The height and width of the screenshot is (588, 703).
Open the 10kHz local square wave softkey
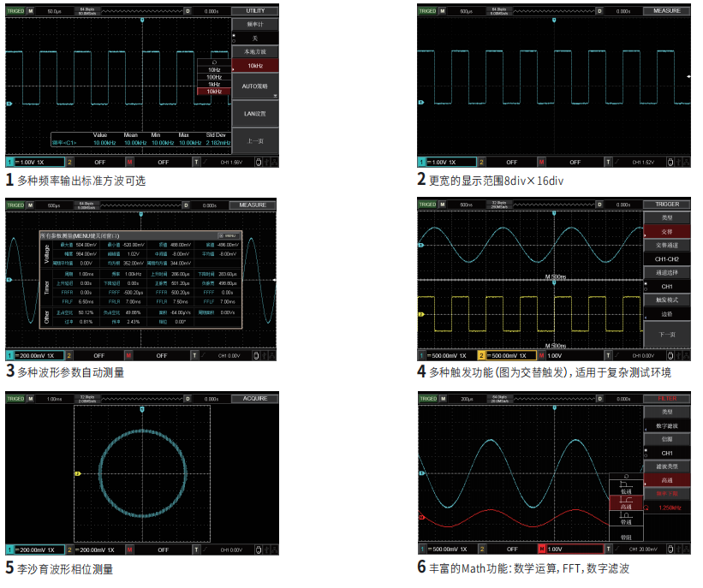click(255, 66)
